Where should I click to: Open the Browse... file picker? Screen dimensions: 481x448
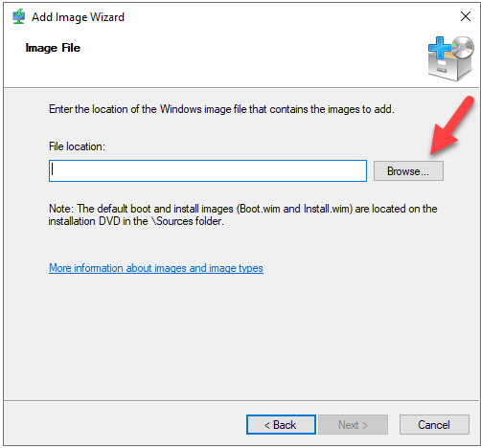[408, 171]
